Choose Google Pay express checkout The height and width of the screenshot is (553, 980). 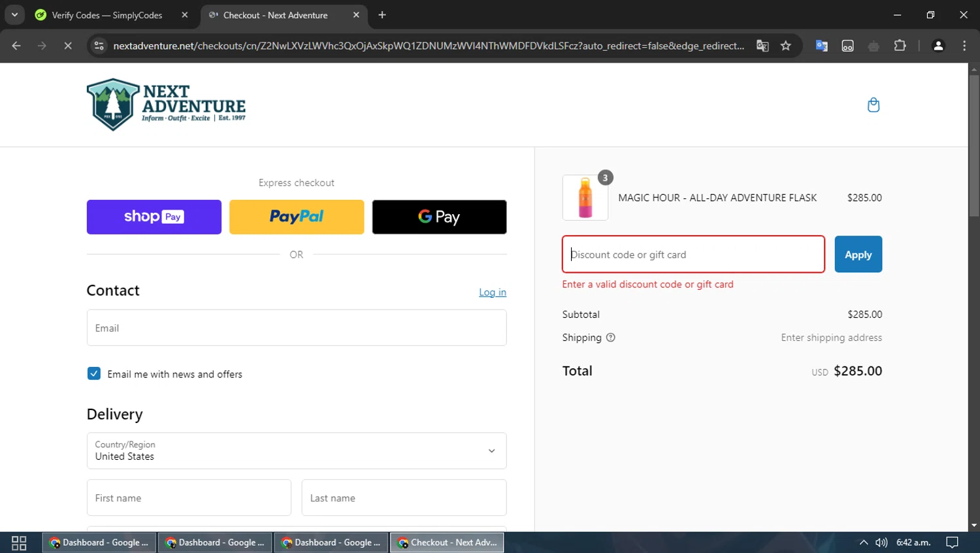click(439, 217)
